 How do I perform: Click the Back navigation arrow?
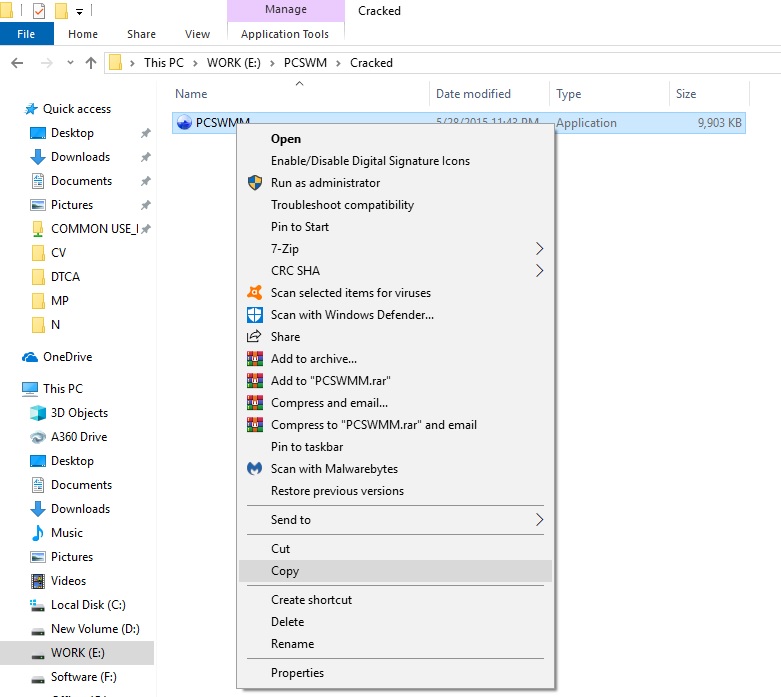pos(17,63)
